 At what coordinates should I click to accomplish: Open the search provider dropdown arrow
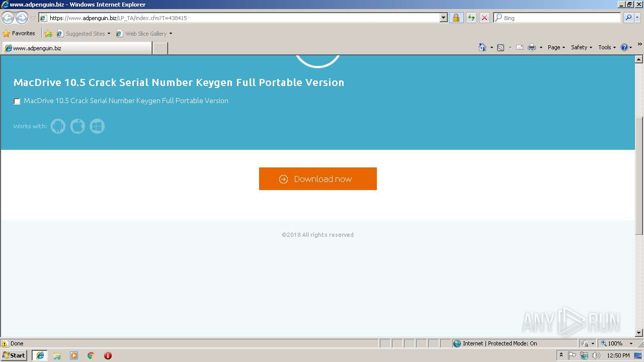[638, 18]
